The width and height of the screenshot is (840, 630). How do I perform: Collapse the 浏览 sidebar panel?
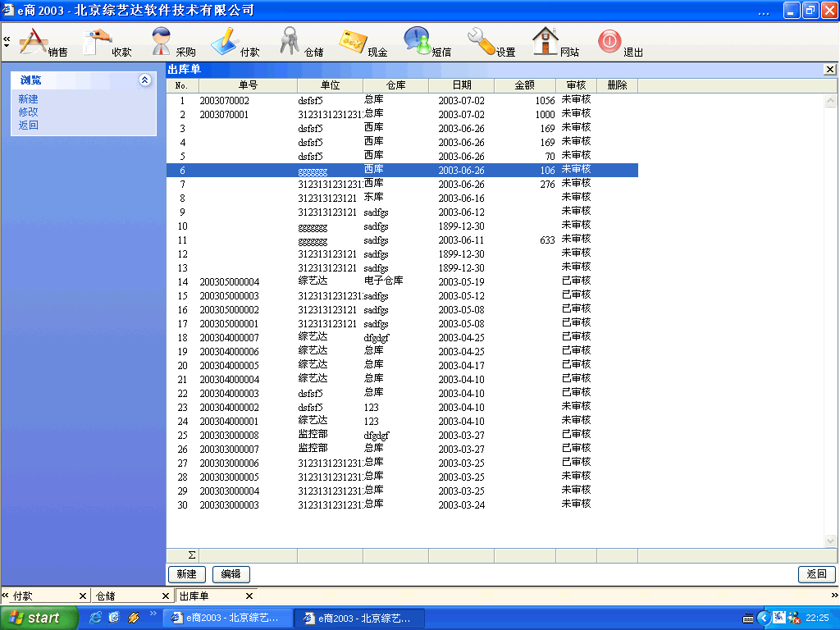pyautogui.click(x=145, y=80)
